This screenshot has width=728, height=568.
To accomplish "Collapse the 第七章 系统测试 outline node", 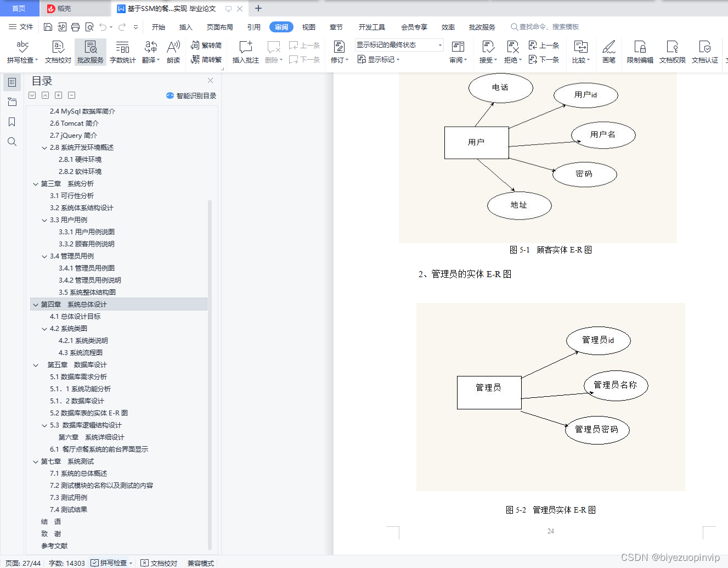I will tap(36, 462).
